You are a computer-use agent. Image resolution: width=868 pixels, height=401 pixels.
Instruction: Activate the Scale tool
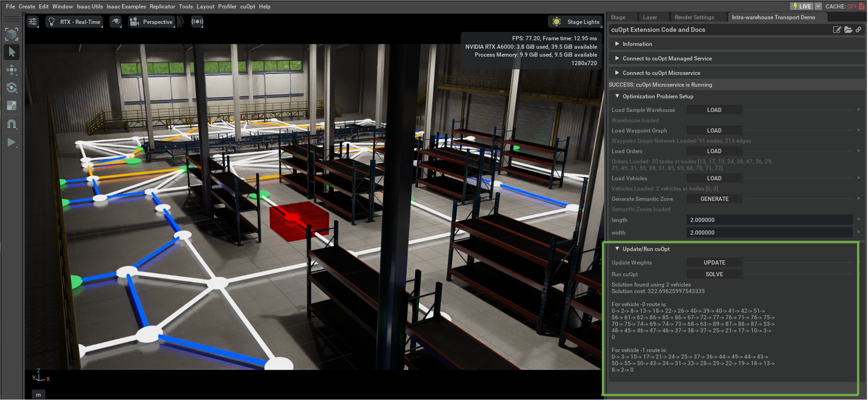[x=12, y=106]
